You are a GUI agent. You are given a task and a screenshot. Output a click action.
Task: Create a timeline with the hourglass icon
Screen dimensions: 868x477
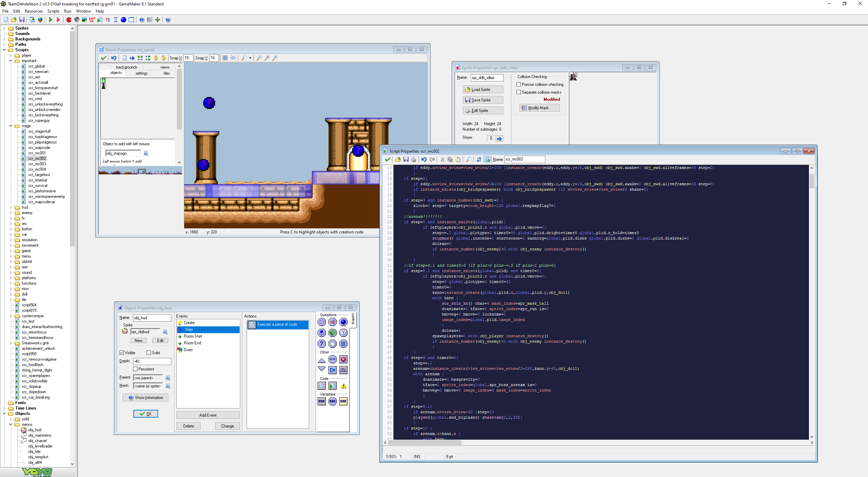point(116,20)
